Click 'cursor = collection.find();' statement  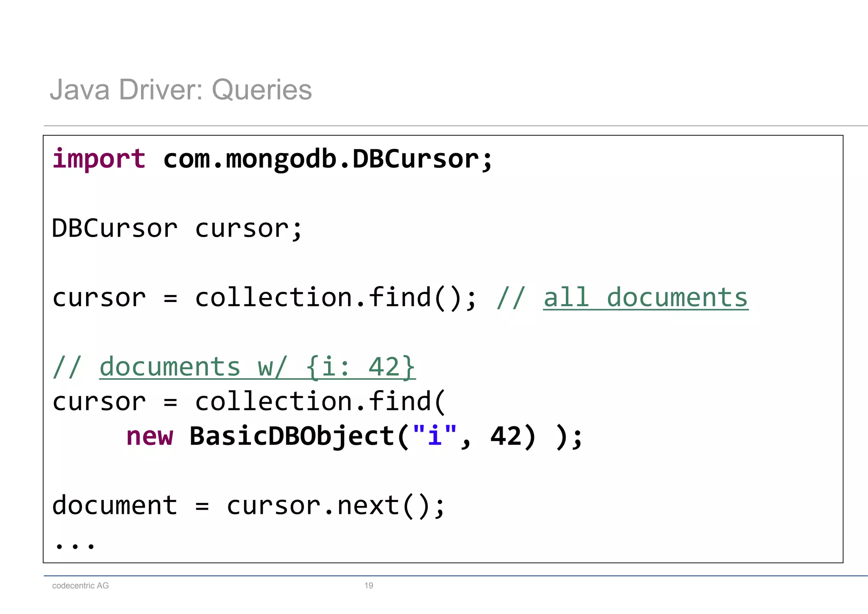click(264, 298)
